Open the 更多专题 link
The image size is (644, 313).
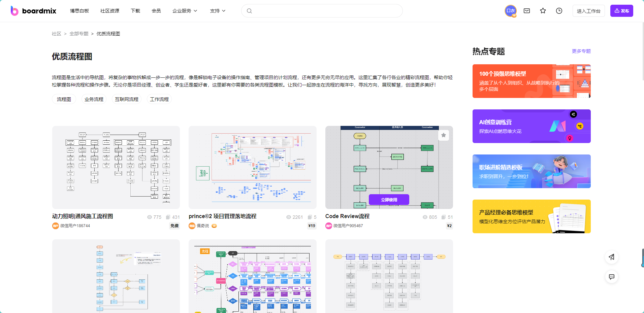coord(581,51)
